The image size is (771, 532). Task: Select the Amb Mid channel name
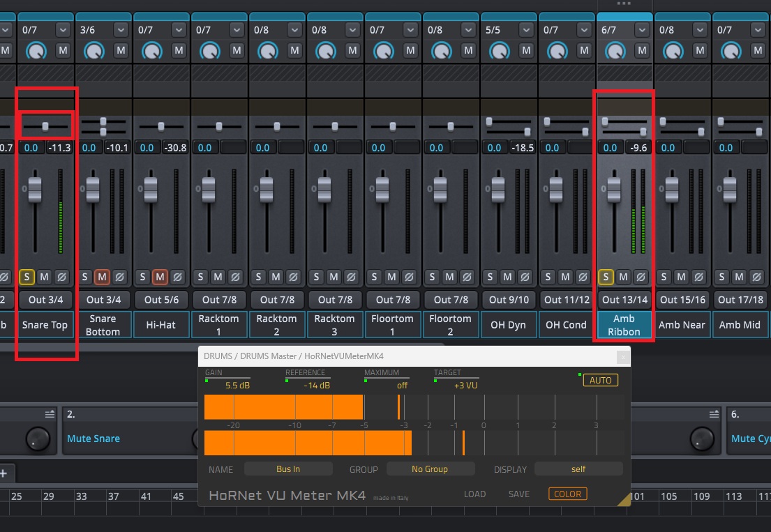[x=740, y=325]
